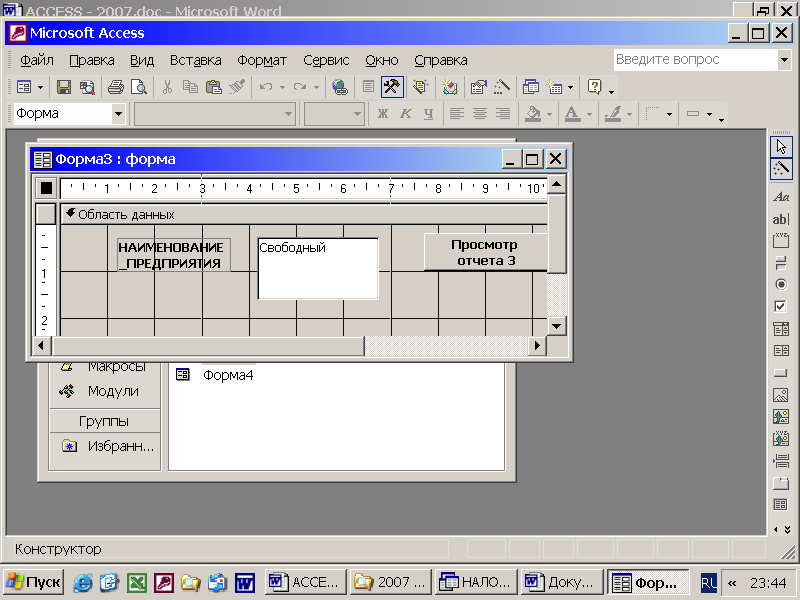Open the Special Effect dropdown arrow
This screenshot has height=600, width=800.
[x=709, y=114]
